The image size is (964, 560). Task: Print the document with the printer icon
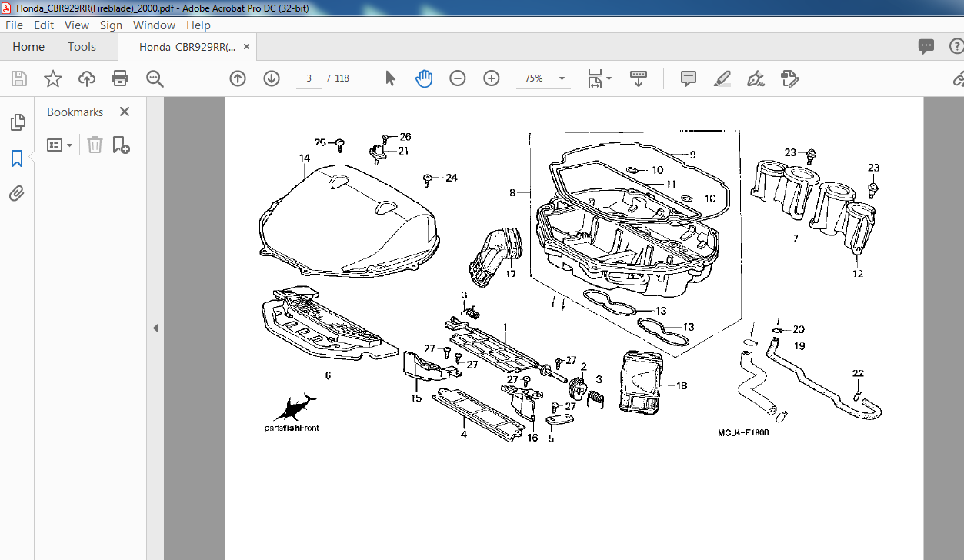coord(120,78)
